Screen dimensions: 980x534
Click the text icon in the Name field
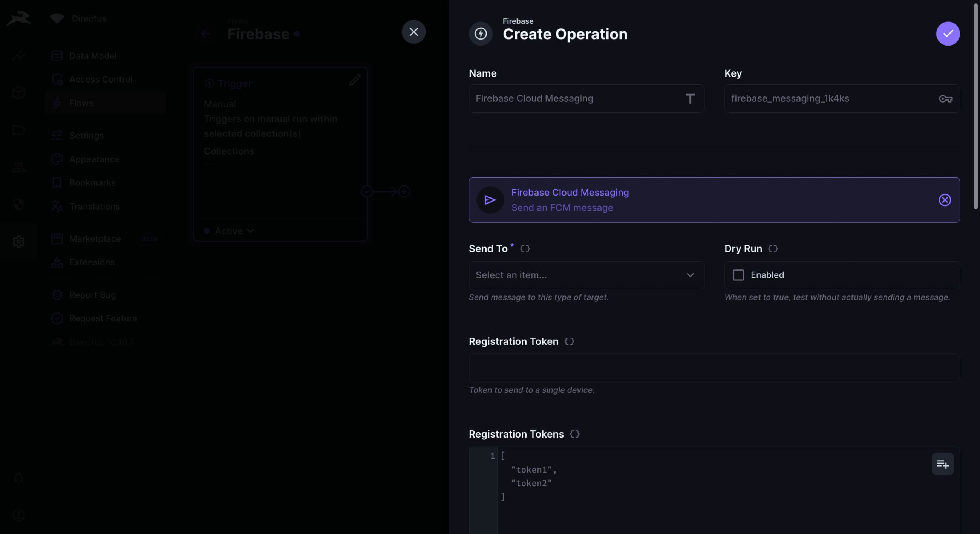[x=690, y=99]
